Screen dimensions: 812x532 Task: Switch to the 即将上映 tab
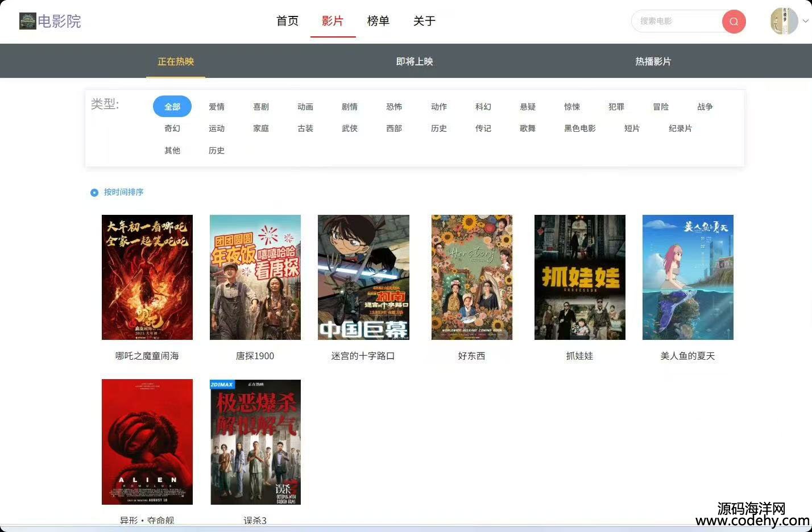click(x=414, y=61)
